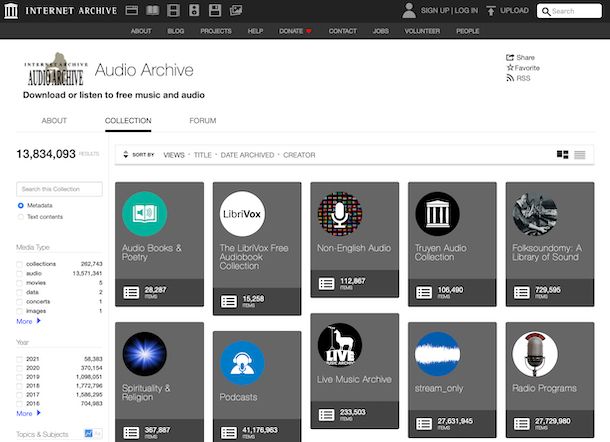610x442 pixels.
Task: Check the images media type box
Action: [x=19, y=311]
